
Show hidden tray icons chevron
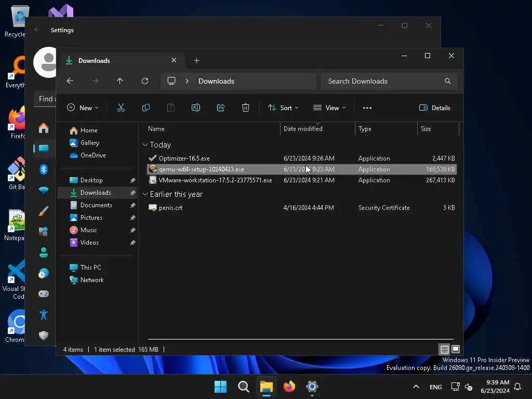pyautogui.click(x=416, y=387)
